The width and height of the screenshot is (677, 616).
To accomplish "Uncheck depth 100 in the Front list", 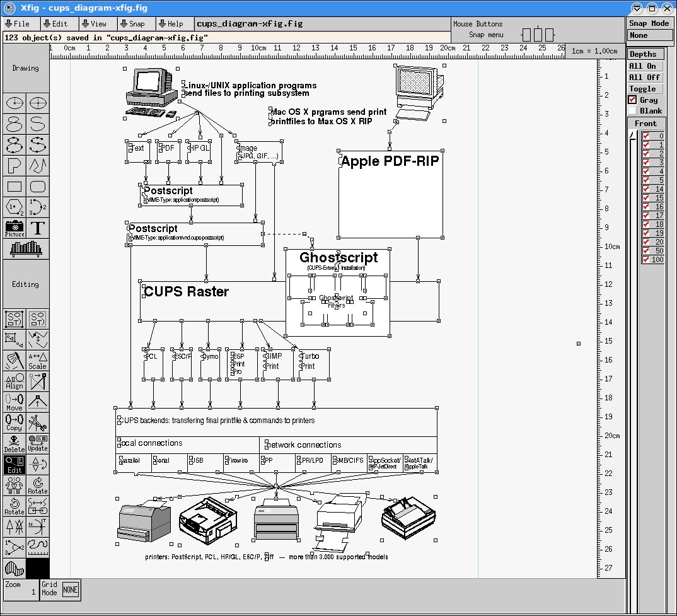I will (x=646, y=260).
